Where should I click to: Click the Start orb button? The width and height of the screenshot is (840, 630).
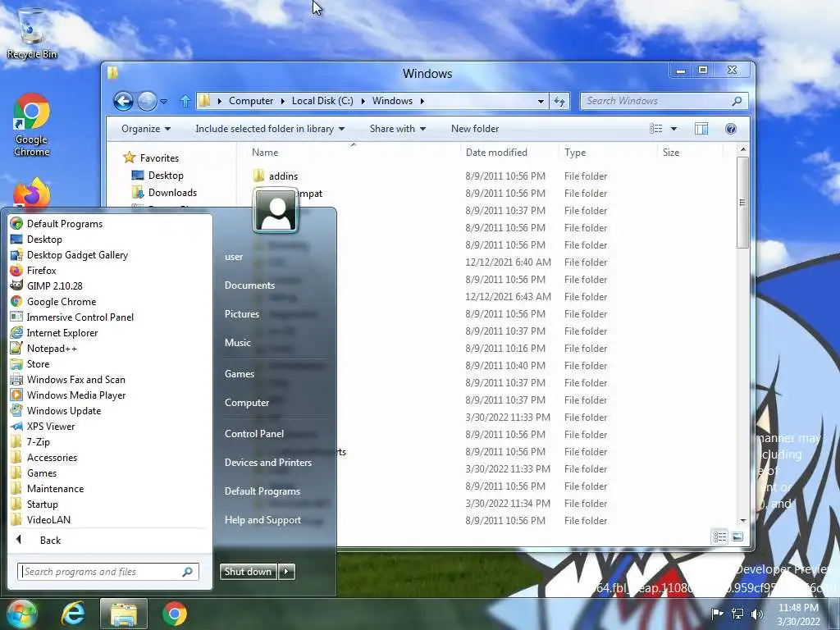point(21,614)
